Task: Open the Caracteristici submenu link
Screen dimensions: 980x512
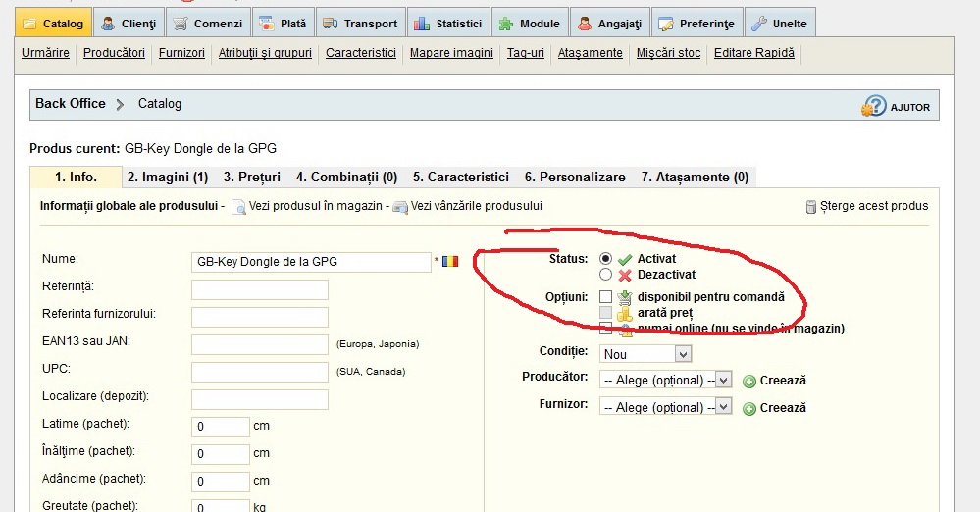Action: coord(361,53)
